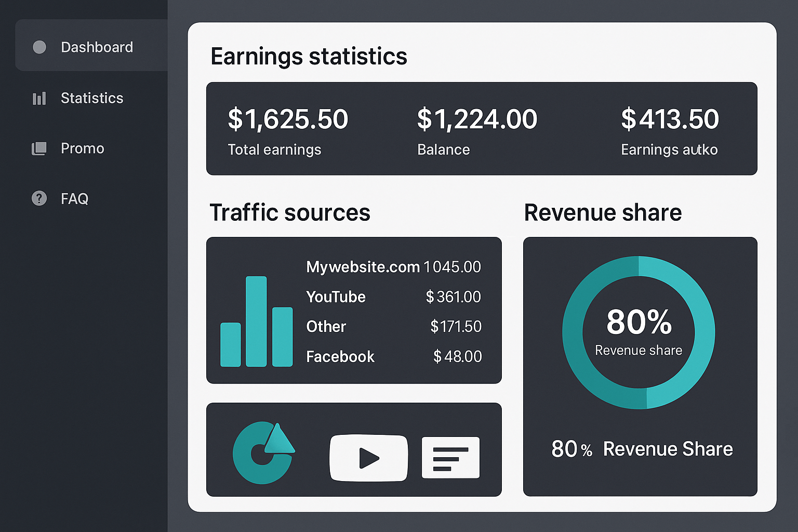Go to the Statistics section
This screenshot has width=798, height=532.
point(92,98)
